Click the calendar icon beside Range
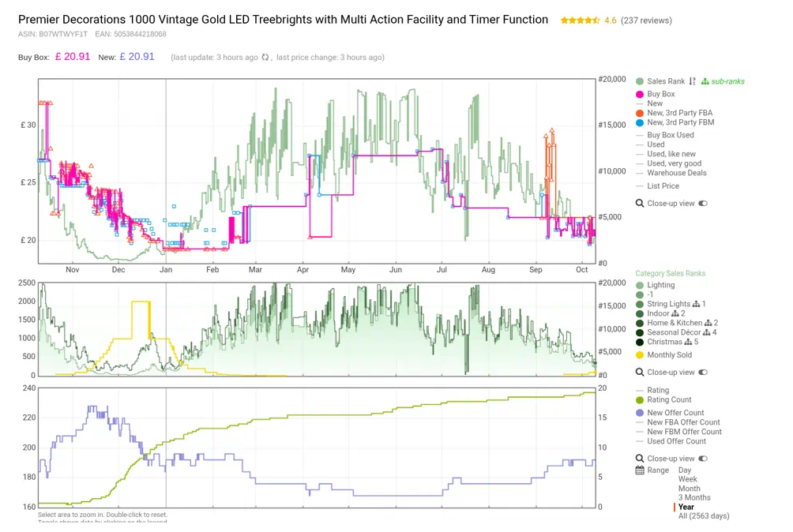This screenshot has width=793, height=532. coord(640,470)
